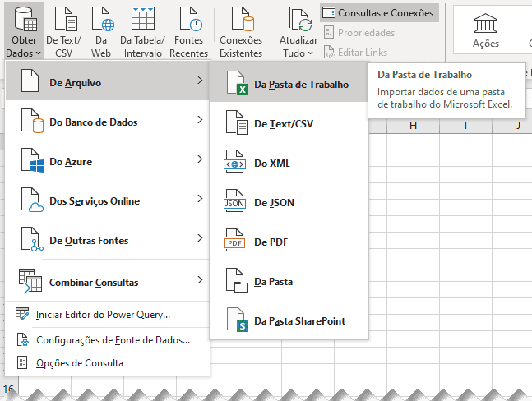Viewport: 532px width, 401px height.
Task: Select Do XML in the submenu
Action: [x=289, y=163]
